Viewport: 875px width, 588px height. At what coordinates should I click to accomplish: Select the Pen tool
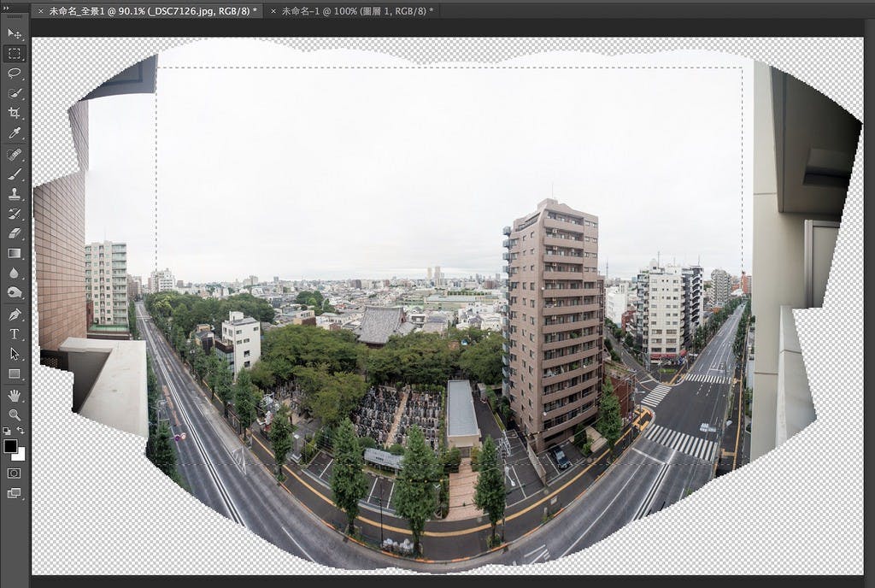pyautogui.click(x=15, y=314)
